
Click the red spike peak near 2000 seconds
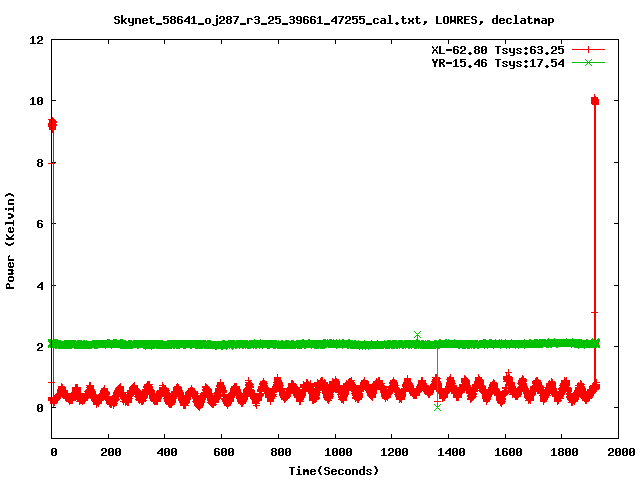(x=594, y=100)
